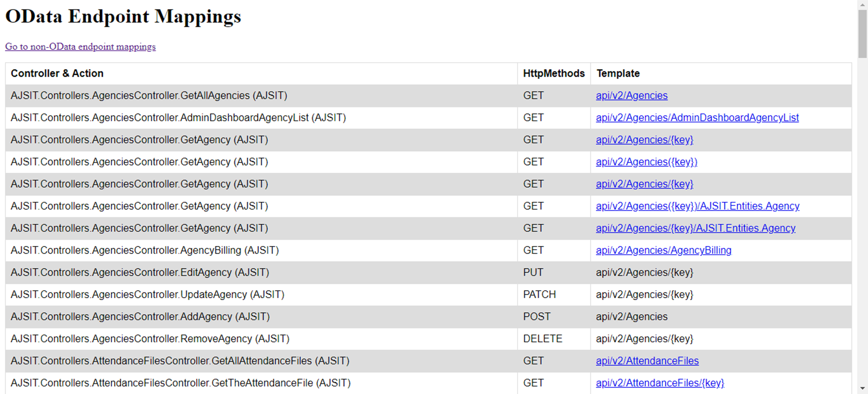Image resolution: width=868 pixels, height=394 pixels.
Task: Select the GetAllAgencies row in the table
Action: 259,95
